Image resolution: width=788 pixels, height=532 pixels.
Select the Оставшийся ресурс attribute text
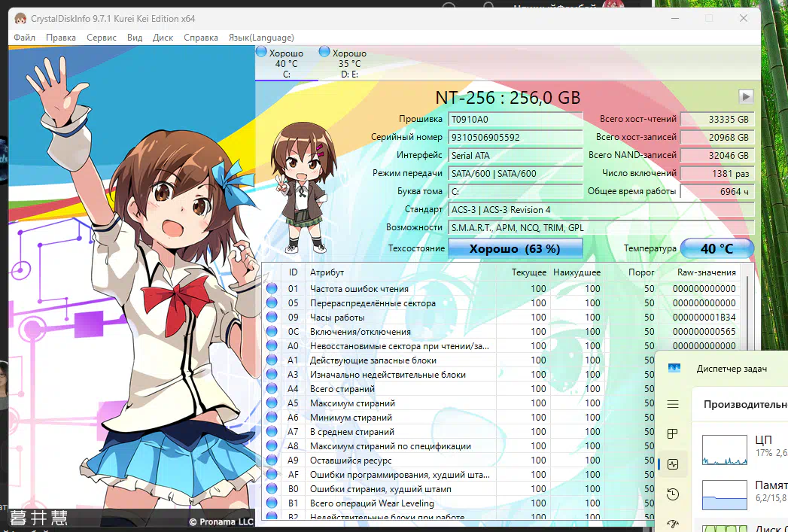coord(350,461)
